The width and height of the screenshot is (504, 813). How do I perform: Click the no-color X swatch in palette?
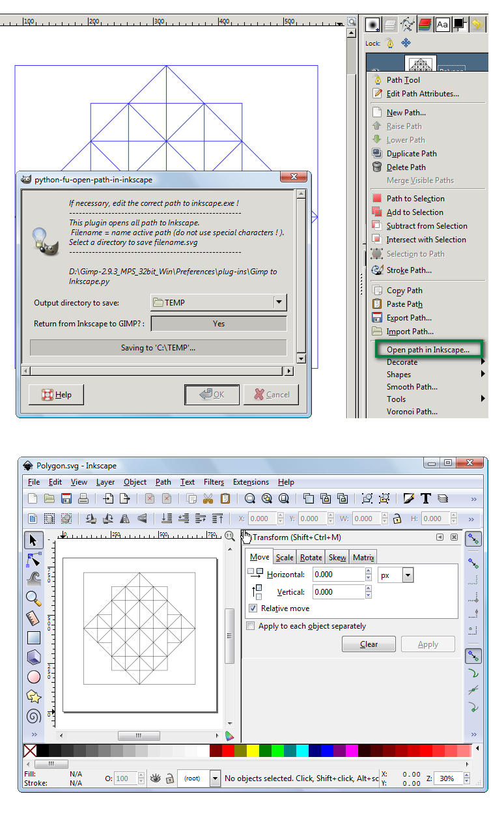tap(30, 751)
